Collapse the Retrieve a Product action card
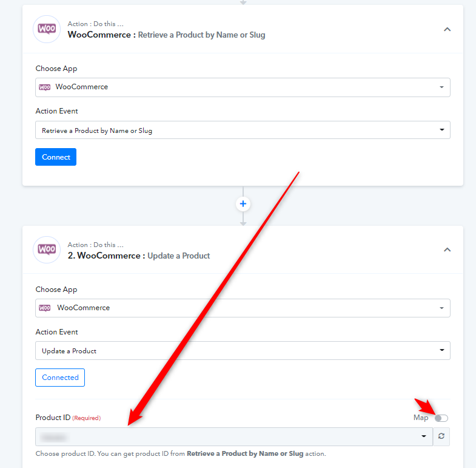 click(x=447, y=30)
